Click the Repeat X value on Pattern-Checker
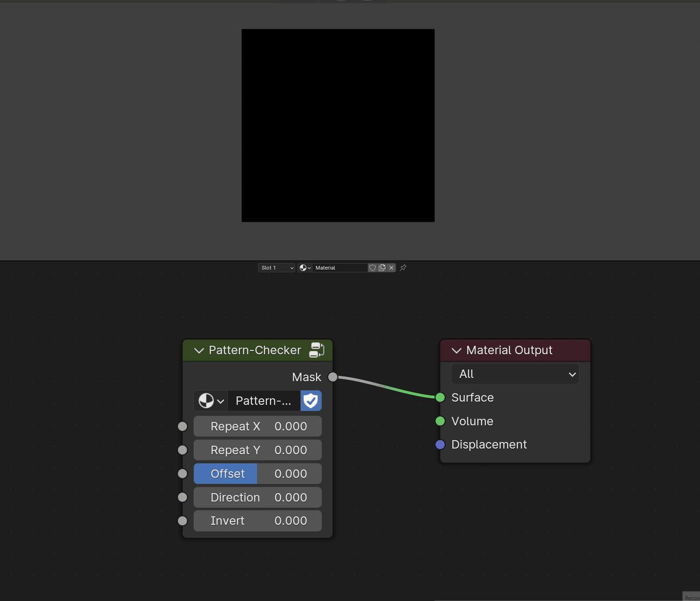The height and width of the screenshot is (601, 700). point(258,426)
